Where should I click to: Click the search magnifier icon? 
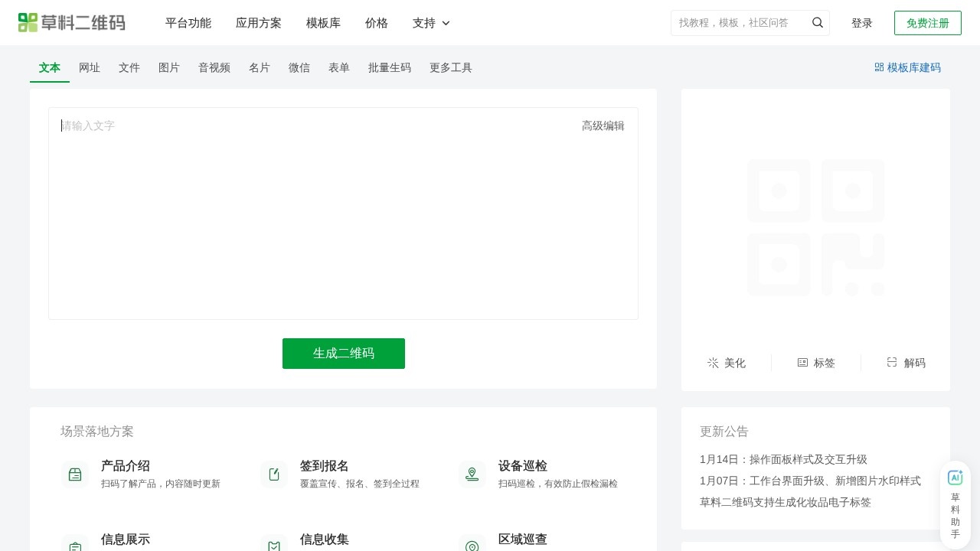(x=818, y=22)
